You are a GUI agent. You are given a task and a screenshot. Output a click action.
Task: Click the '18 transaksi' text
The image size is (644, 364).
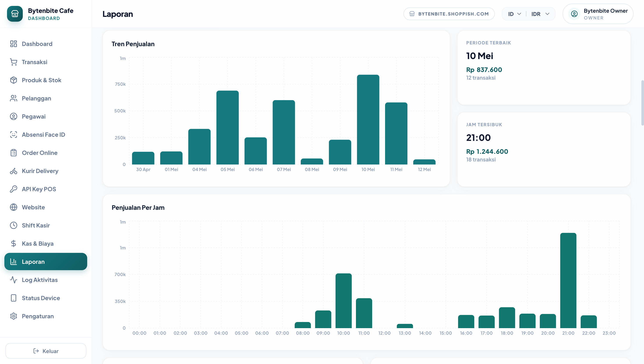(481, 159)
